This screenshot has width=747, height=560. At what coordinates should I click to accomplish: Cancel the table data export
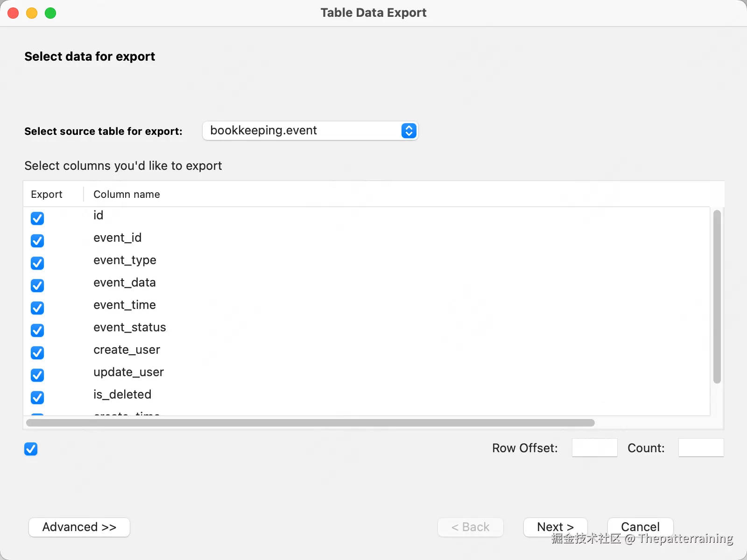click(x=640, y=527)
